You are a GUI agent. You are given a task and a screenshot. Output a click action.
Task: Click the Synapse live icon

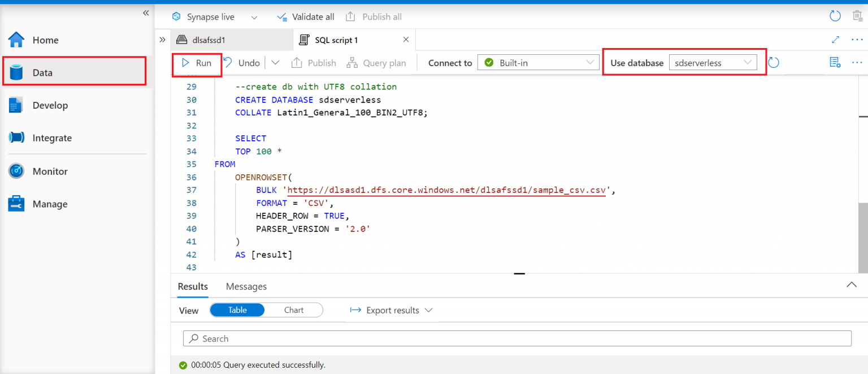coord(177,16)
